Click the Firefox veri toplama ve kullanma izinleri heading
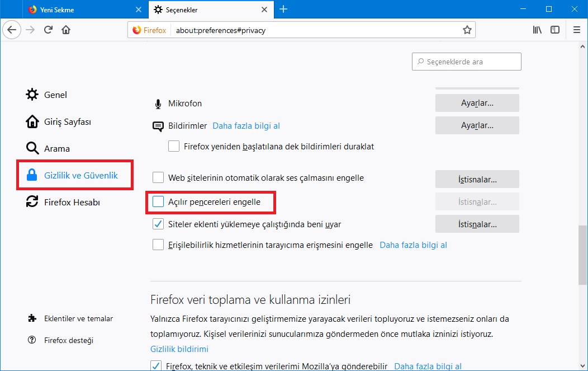This screenshot has height=371, width=588. (x=250, y=300)
